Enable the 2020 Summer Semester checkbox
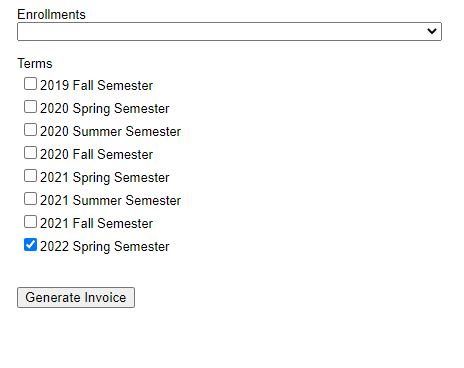 pyautogui.click(x=30, y=130)
